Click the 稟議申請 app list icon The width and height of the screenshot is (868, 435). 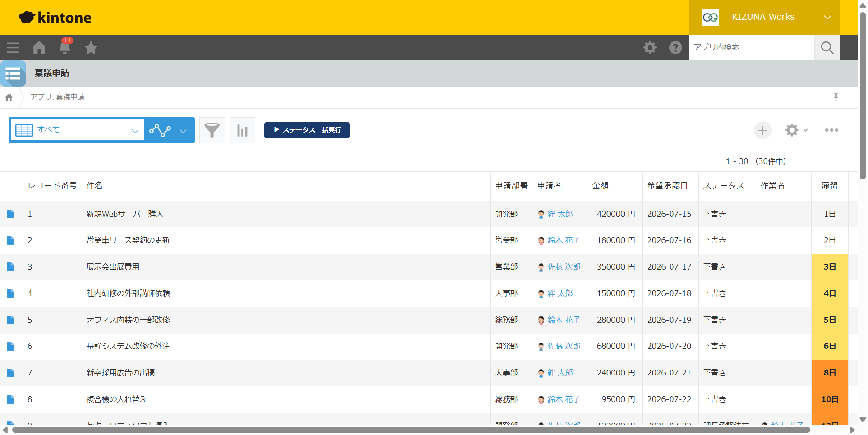click(x=13, y=73)
